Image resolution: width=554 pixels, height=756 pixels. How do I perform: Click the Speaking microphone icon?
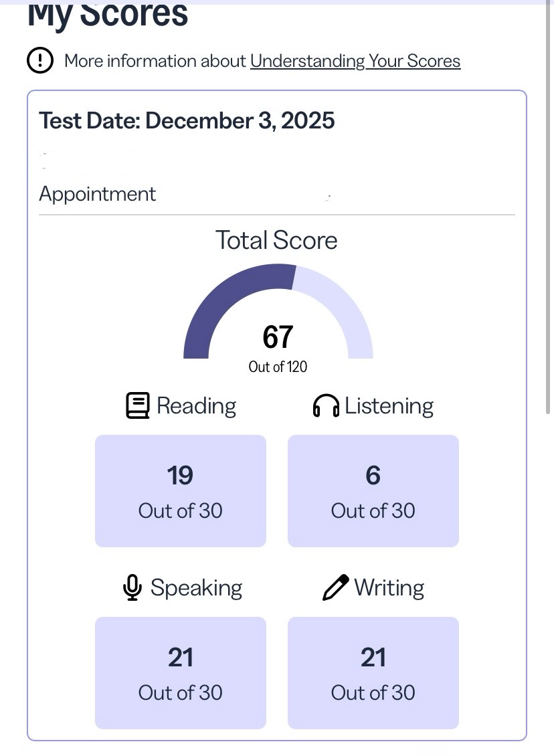[132, 587]
